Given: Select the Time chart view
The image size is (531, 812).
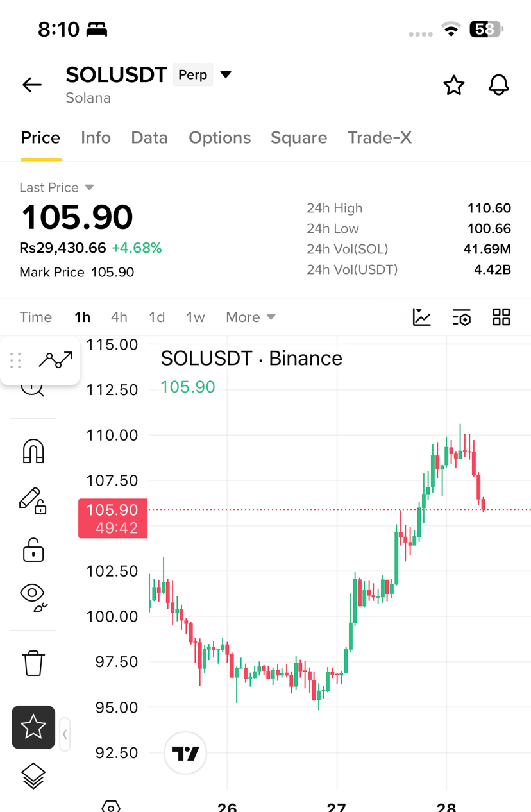Looking at the screenshot, I should pyautogui.click(x=36, y=317).
